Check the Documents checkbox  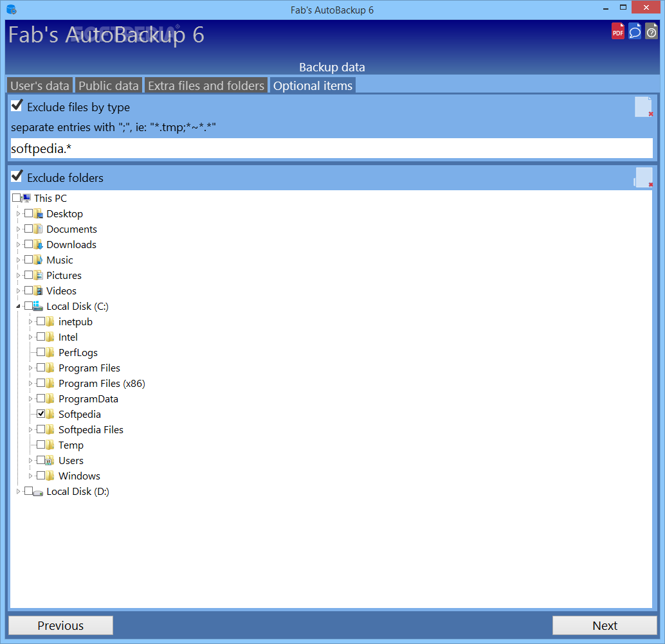[28, 229]
